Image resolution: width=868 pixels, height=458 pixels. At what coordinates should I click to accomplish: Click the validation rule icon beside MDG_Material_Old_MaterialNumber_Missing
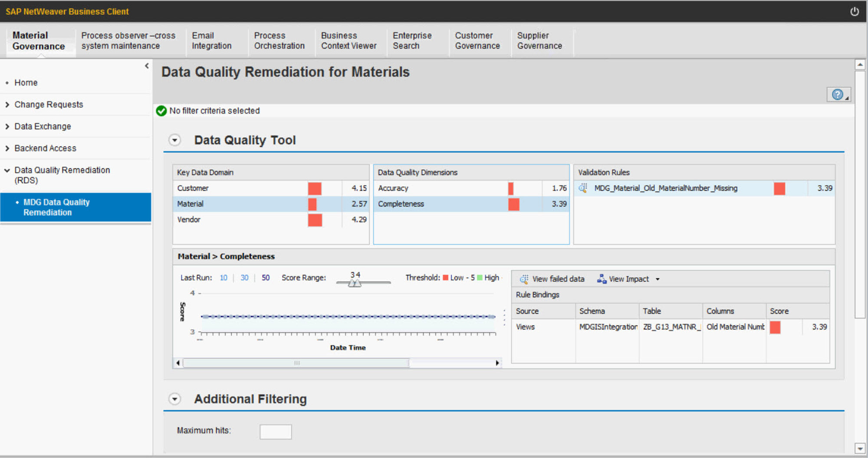[x=582, y=188]
